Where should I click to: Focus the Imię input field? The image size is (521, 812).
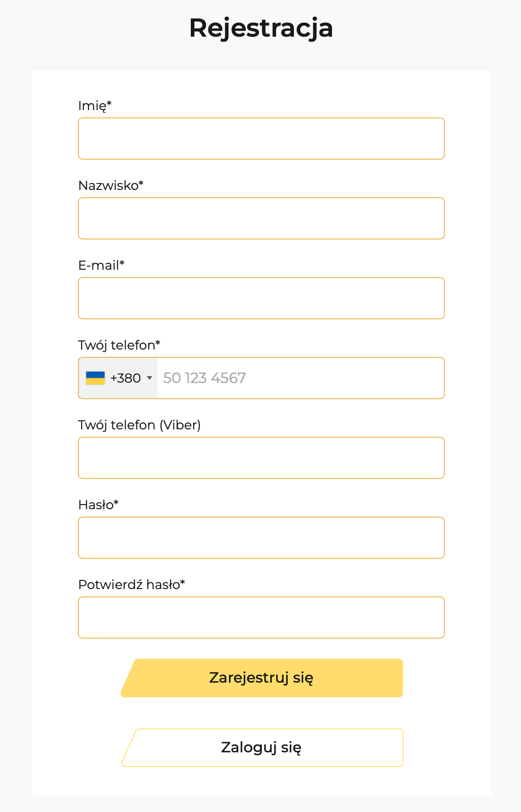[x=261, y=139]
